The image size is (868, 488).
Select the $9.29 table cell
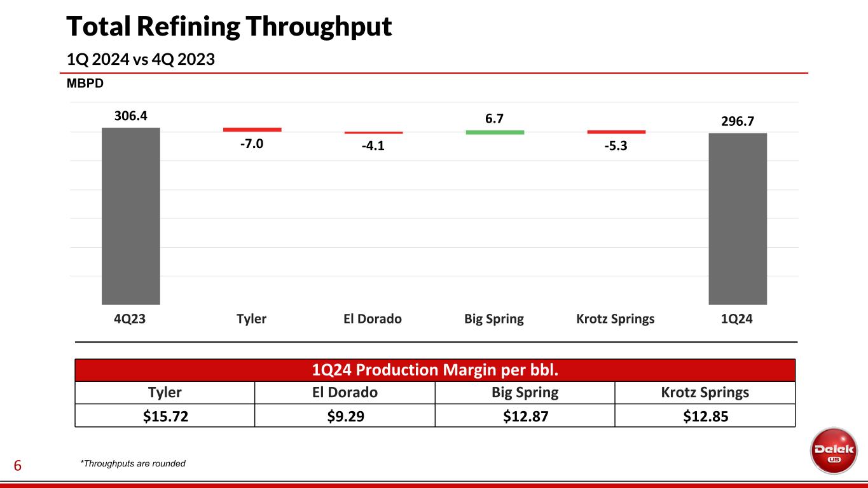pos(345,415)
